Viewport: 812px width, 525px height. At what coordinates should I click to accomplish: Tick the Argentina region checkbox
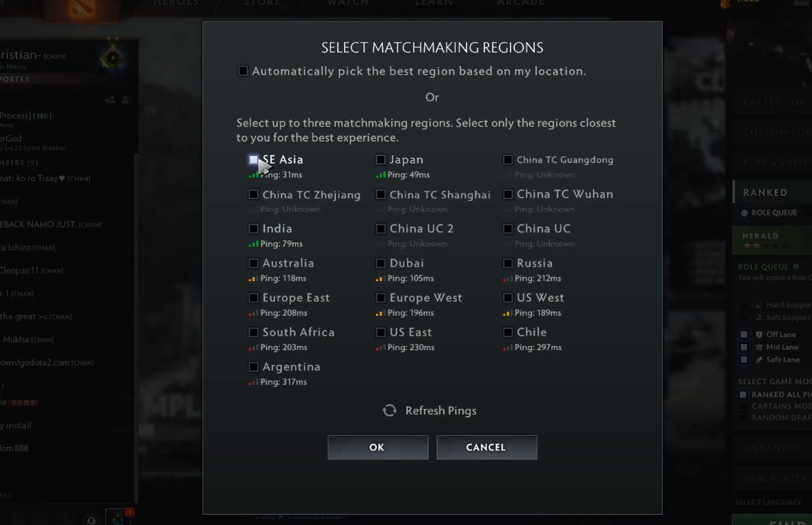click(253, 367)
